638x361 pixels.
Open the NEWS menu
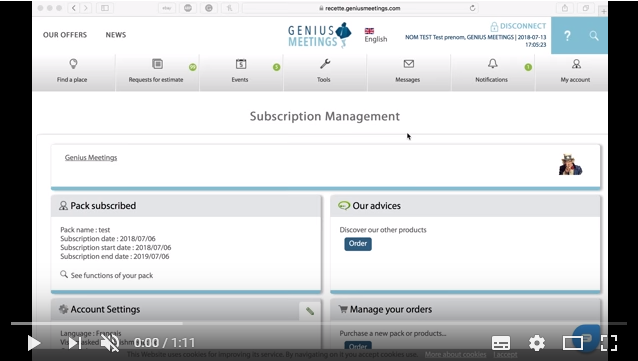[x=116, y=35]
